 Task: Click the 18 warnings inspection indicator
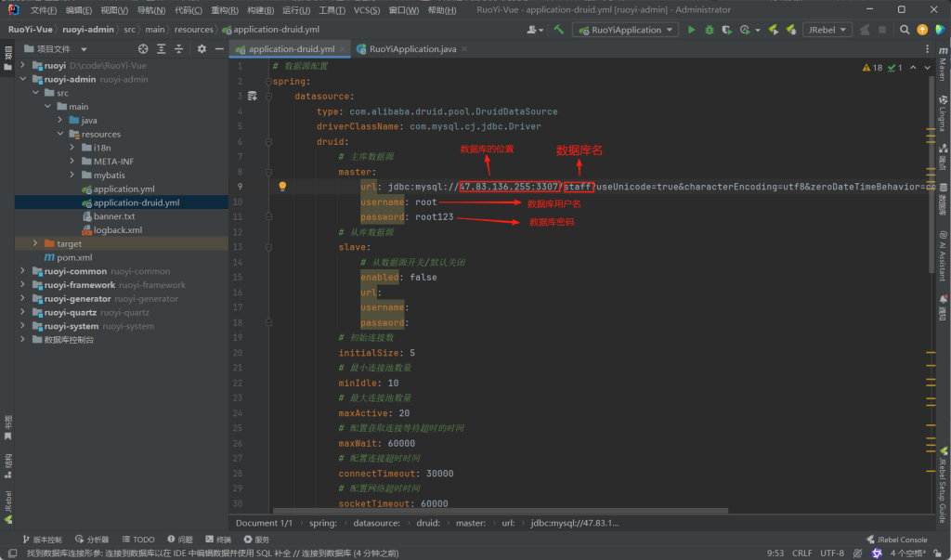873,68
